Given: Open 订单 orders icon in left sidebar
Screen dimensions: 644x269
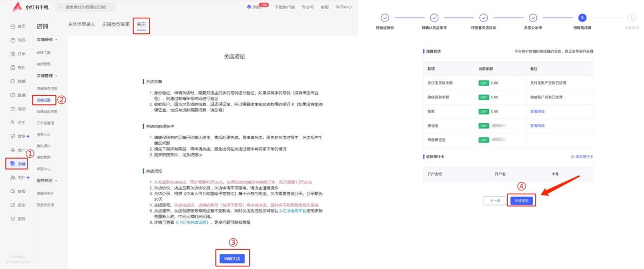Looking at the screenshot, I should pos(13,54).
